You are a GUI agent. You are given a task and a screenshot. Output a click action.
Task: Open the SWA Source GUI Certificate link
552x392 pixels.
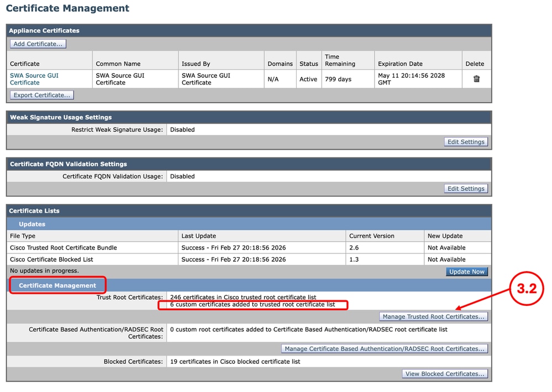click(x=33, y=79)
